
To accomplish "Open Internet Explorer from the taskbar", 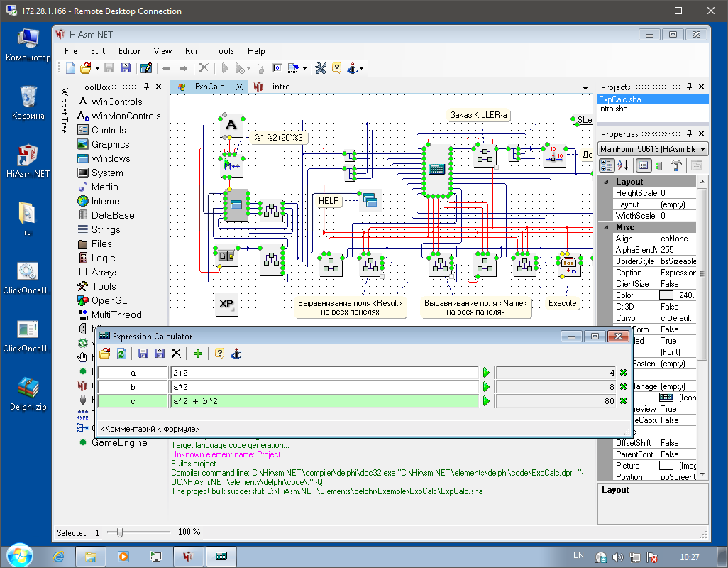I will [x=59, y=556].
